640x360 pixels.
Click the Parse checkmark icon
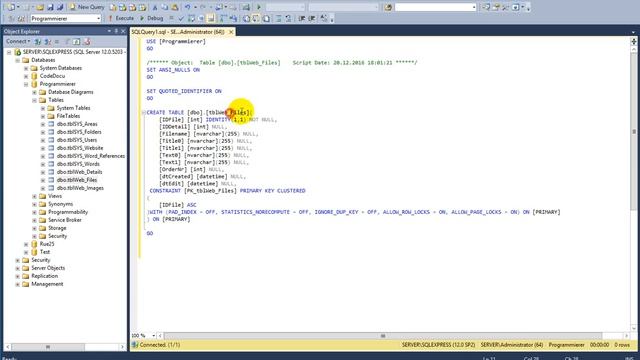[x=181, y=18]
